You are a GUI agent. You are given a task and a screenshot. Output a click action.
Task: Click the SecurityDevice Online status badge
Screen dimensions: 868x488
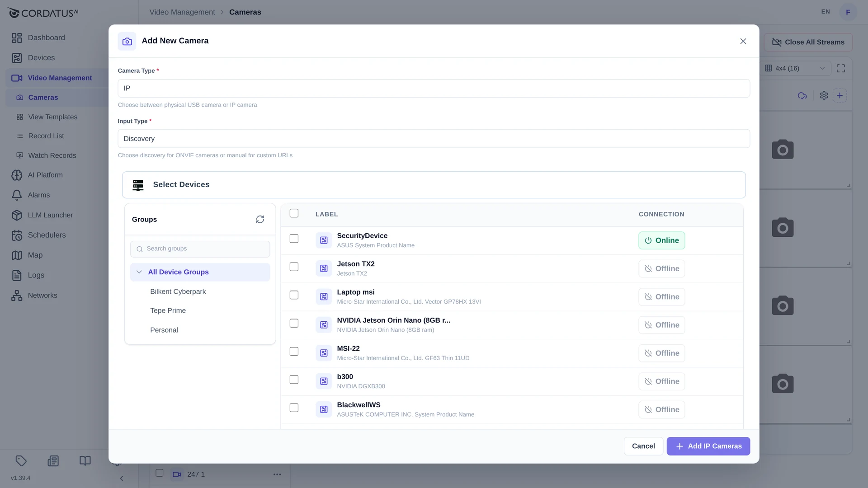[x=661, y=240]
